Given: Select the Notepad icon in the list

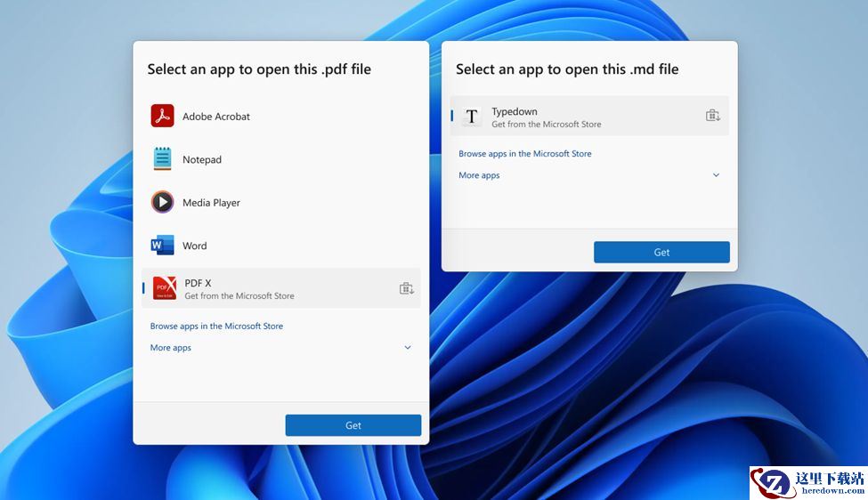Looking at the screenshot, I should pos(162,159).
